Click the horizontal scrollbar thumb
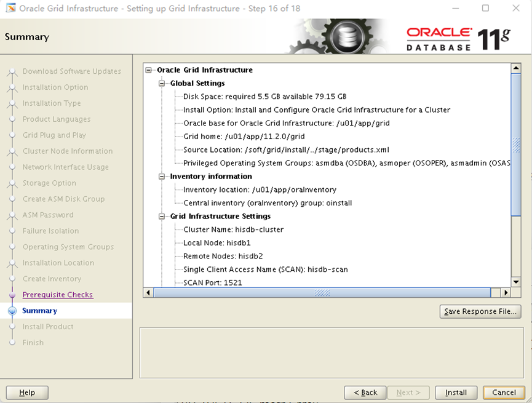Viewport: 532px width, 403px height. pos(322,292)
